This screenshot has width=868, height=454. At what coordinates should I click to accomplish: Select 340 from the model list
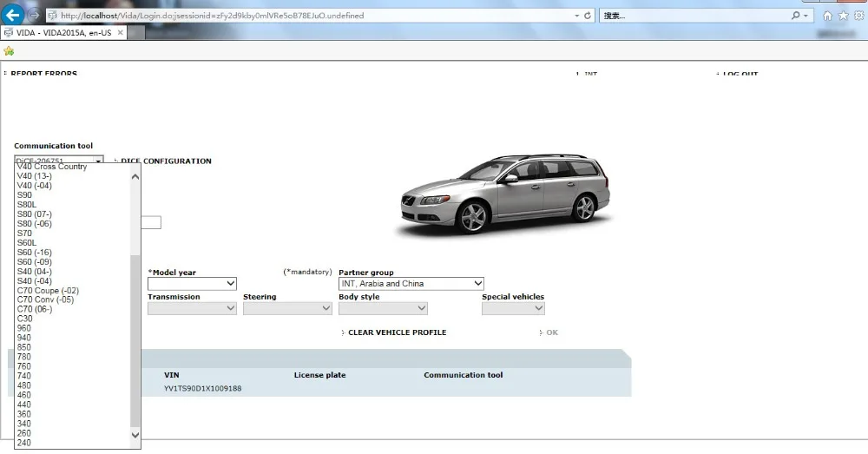(x=23, y=424)
